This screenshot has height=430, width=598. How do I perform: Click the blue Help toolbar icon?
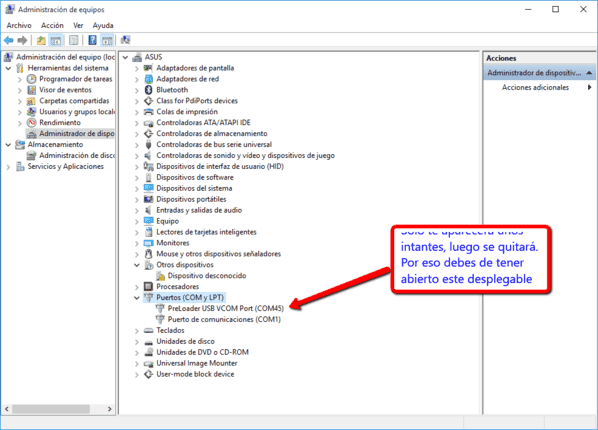pyautogui.click(x=92, y=40)
